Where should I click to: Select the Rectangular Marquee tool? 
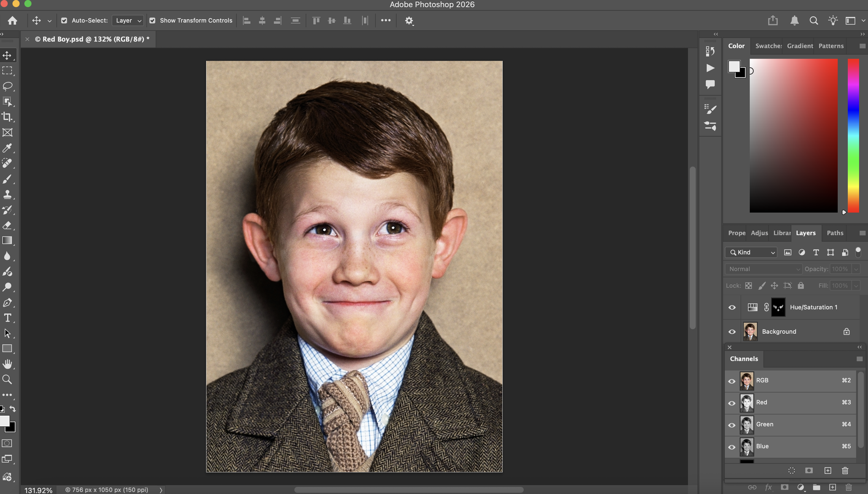7,71
